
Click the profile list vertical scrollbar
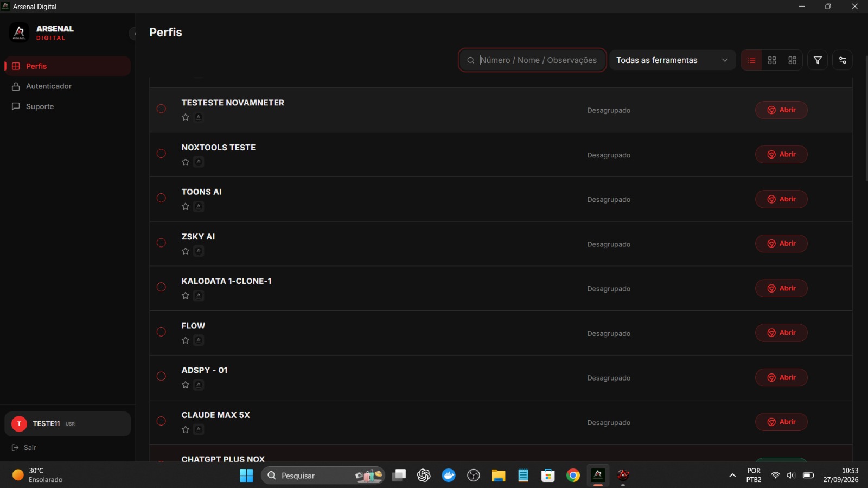click(866, 118)
